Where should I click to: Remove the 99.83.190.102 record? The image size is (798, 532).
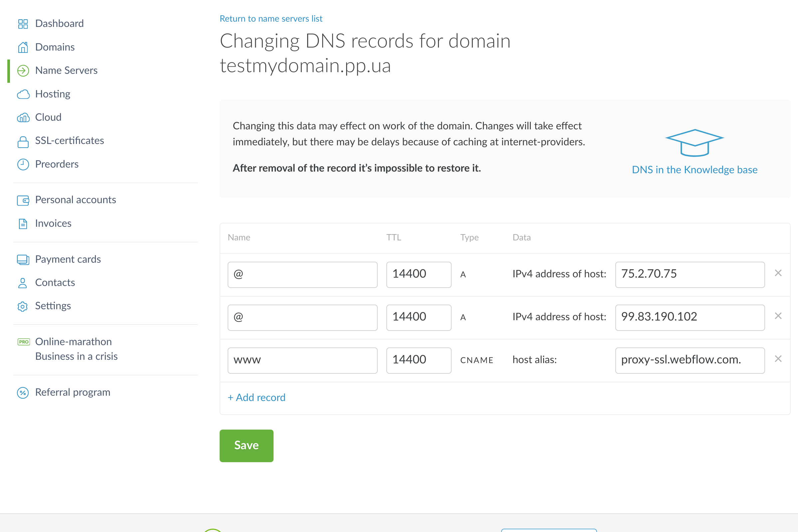point(778,316)
